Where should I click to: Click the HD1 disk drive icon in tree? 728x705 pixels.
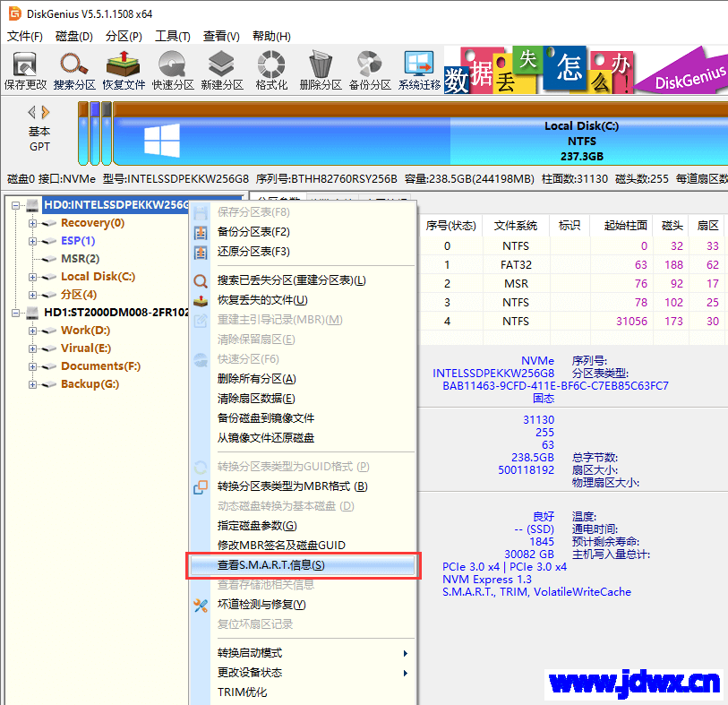pyautogui.click(x=32, y=313)
